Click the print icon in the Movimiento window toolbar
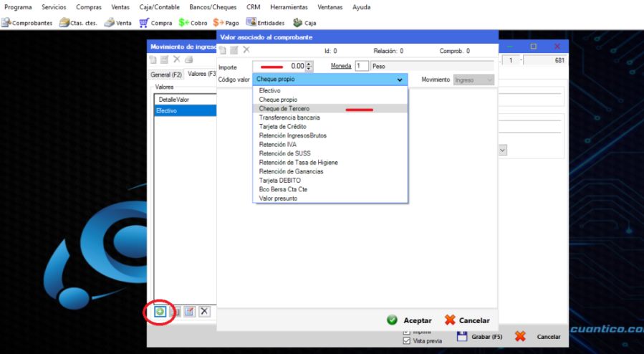This screenshot has height=354, width=644. point(188,60)
